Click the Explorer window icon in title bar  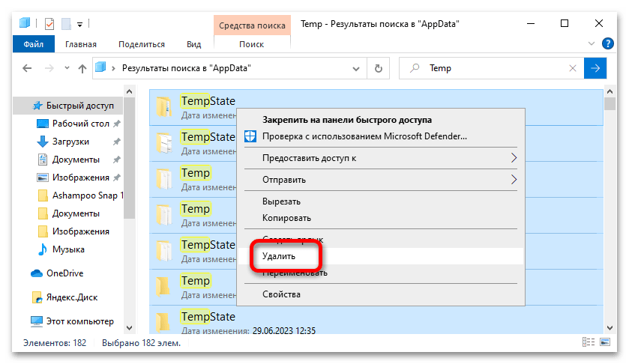25,23
